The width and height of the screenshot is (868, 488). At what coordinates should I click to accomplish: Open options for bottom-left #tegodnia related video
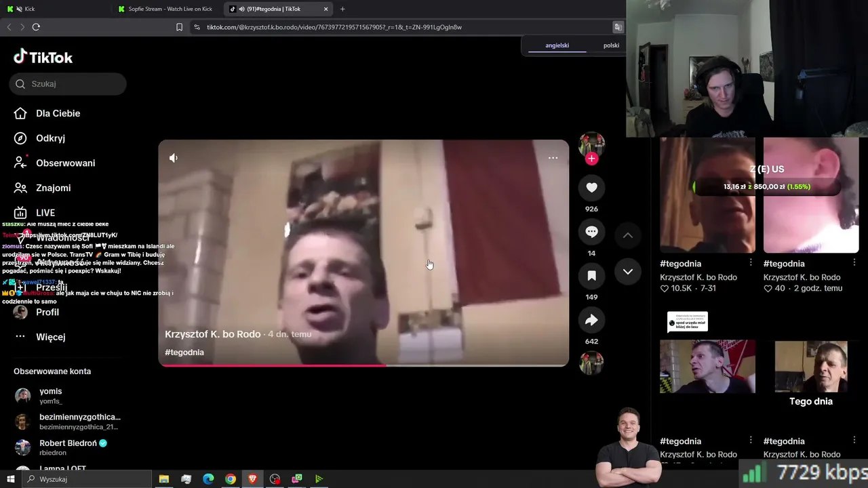(x=751, y=441)
